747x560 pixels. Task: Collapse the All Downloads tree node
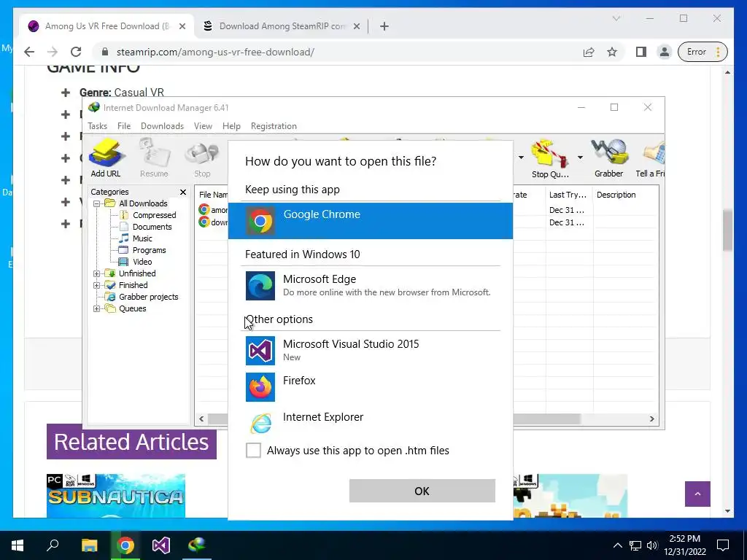97,204
